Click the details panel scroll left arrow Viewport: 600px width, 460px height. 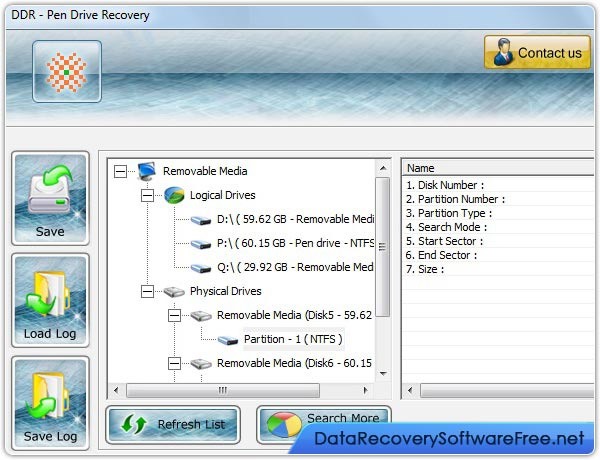click(410, 391)
